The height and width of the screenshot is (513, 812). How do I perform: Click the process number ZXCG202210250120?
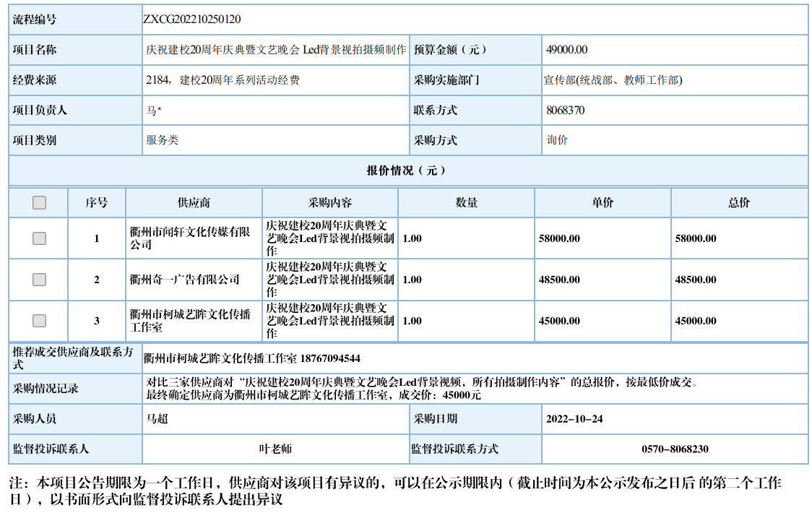[191, 20]
